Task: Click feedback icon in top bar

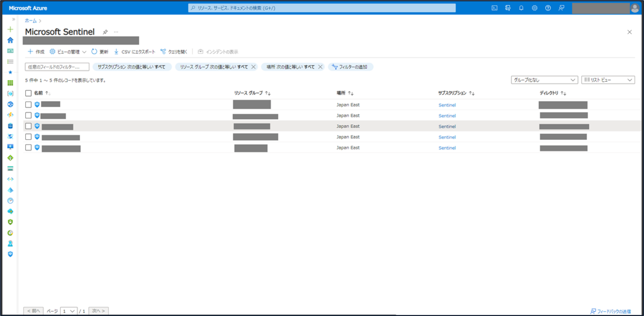Action: pyautogui.click(x=561, y=8)
